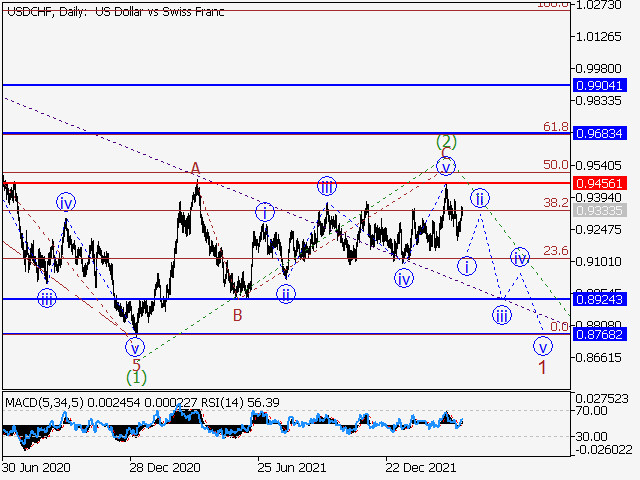This screenshot has height=480, width=640.
Task: Click the 28 Dec 2020 date marker
Action: (164, 467)
